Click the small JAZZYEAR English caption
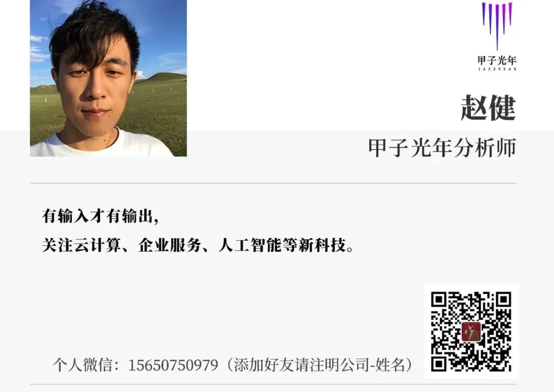 tap(497, 69)
